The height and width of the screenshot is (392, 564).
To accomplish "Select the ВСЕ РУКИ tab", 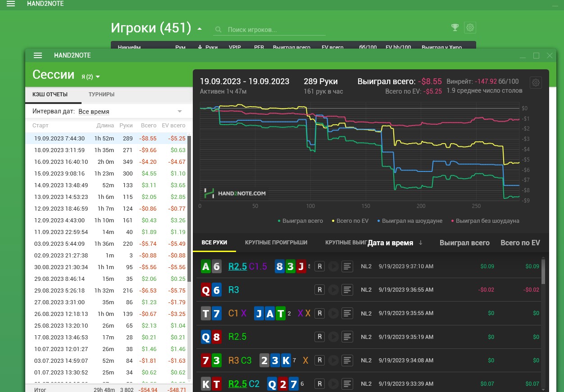I will coord(214,242).
